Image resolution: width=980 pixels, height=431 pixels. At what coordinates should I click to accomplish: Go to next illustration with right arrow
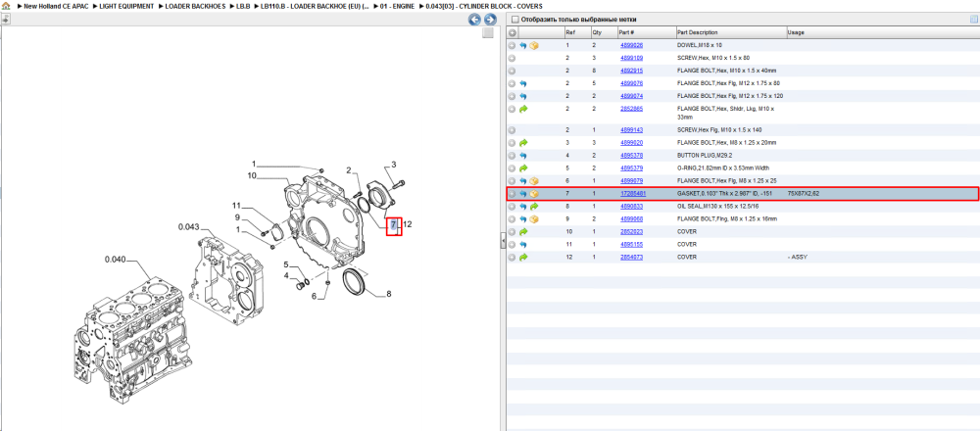click(x=491, y=20)
